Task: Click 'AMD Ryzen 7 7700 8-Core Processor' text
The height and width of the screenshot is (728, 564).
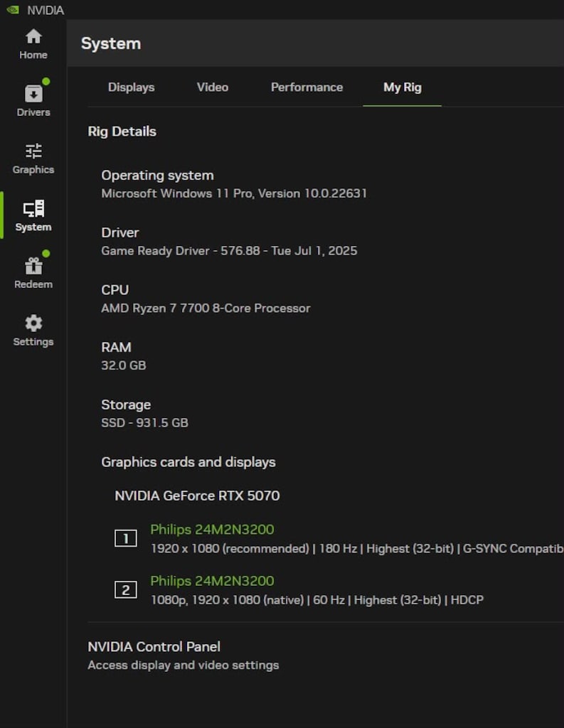Action: (x=206, y=309)
